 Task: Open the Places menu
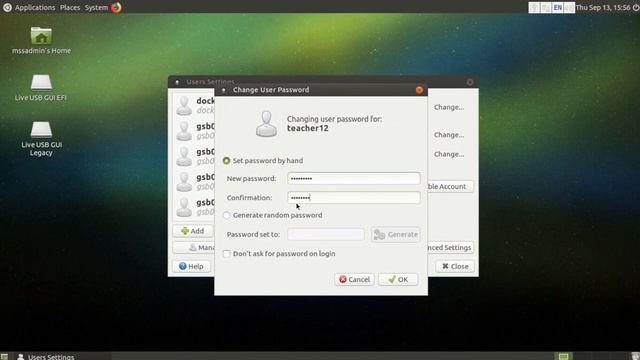(70, 7)
